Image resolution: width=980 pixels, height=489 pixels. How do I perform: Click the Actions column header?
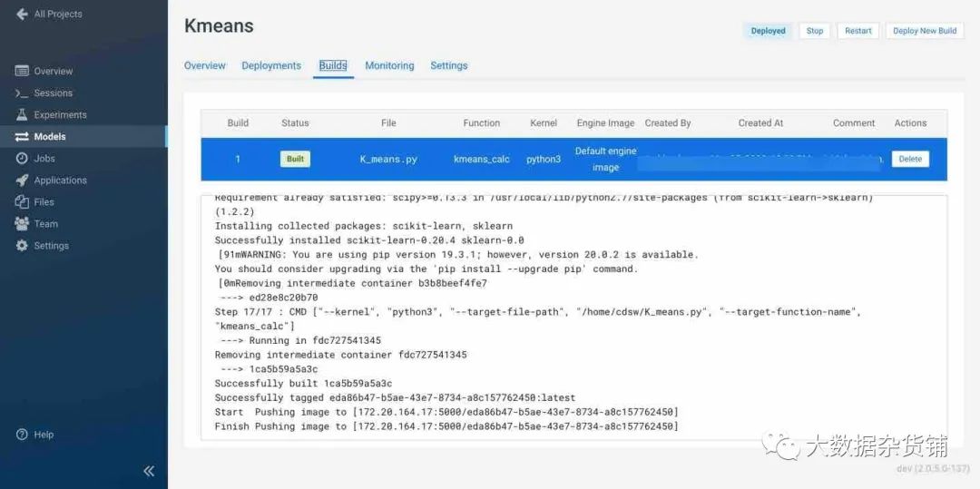click(x=910, y=123)
